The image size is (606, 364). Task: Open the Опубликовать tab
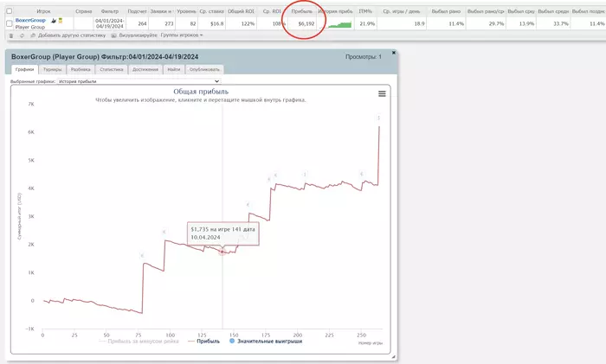[204, 69]
